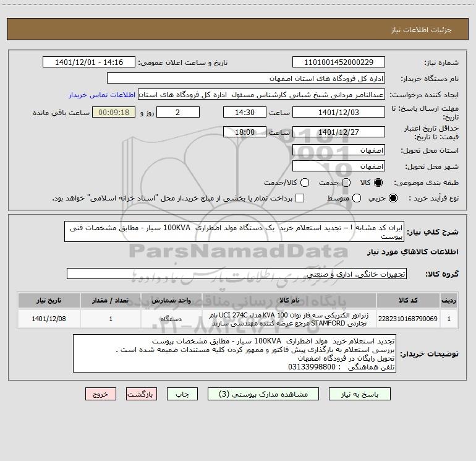Image resolution: width=476 pixels, height=461 pixels.
Task: Click the STAMFORD generator product name cell
Action: 289,319
